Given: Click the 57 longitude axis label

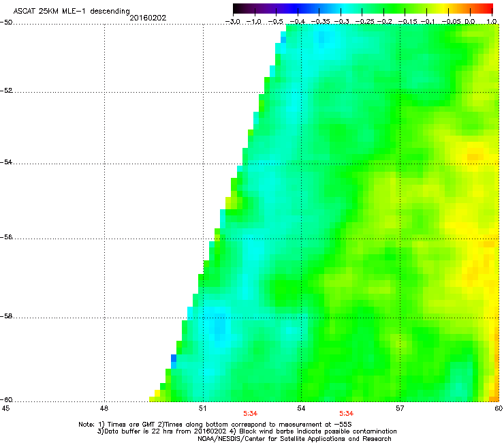Looking at the screenshot, I should [400, 408].
